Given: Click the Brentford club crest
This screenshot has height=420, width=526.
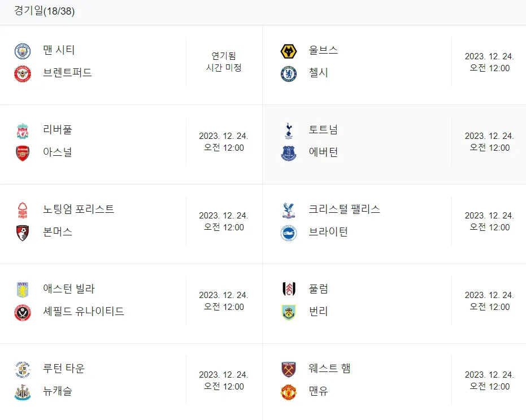Looking at the screenshot, I should point(23,74).
